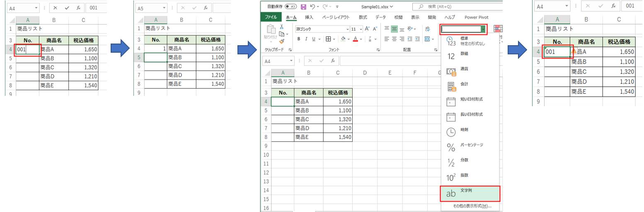Click the Undo arrow icon
Viewport: 644px width, 212px height.
tap(312, 7)
